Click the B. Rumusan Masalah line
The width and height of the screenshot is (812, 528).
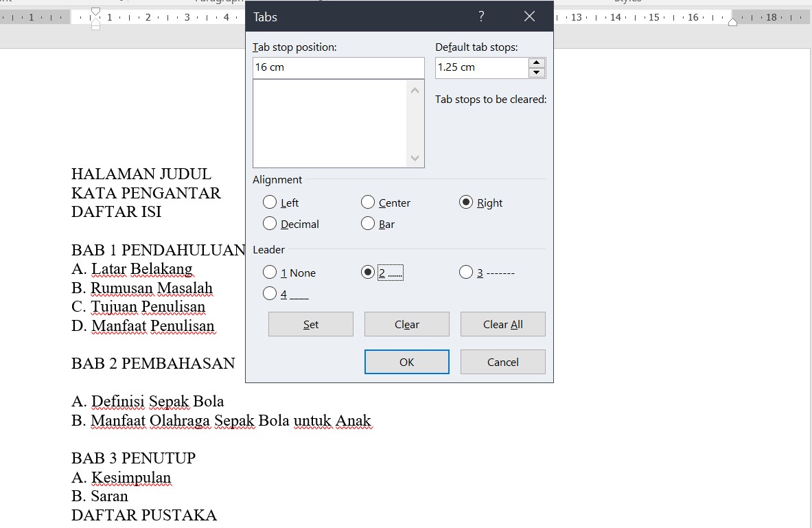pyautogui.click(x=142, y=288)
